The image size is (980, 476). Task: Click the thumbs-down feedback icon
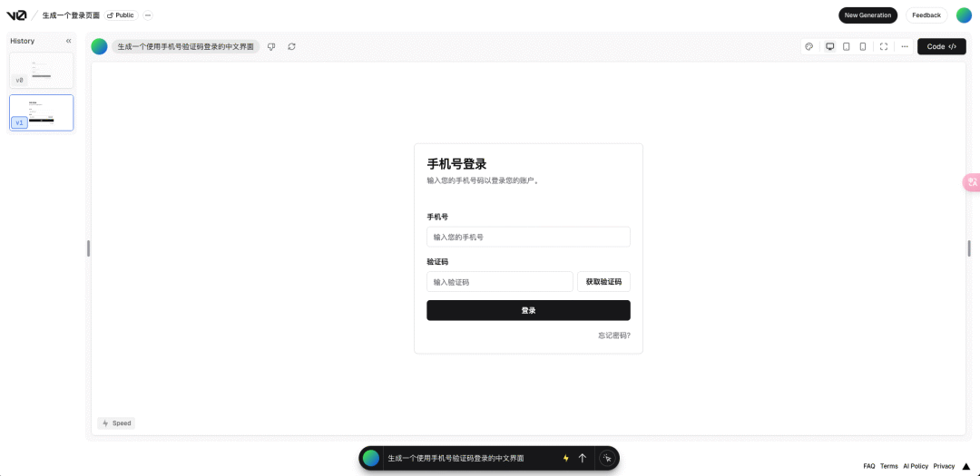pyautogui.click(x=271, y=47)
